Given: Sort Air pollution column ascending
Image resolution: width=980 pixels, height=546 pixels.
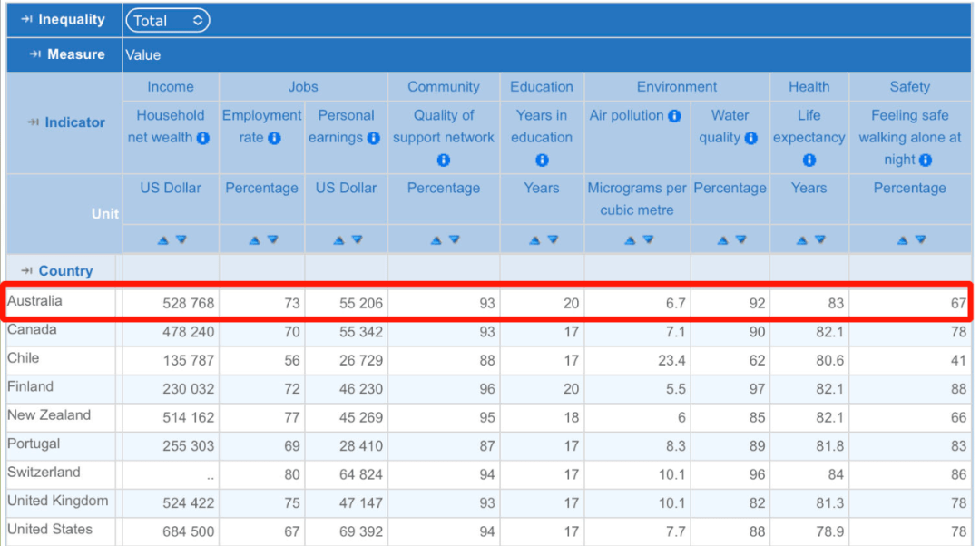Looking at the screenshot, I should [630, 240].
